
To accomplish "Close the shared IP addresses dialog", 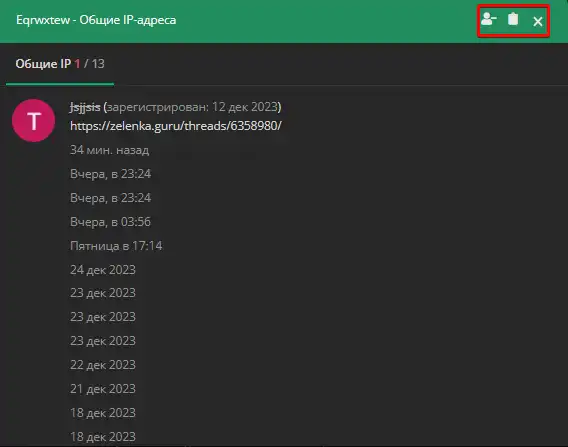I will tap(538, 21).
